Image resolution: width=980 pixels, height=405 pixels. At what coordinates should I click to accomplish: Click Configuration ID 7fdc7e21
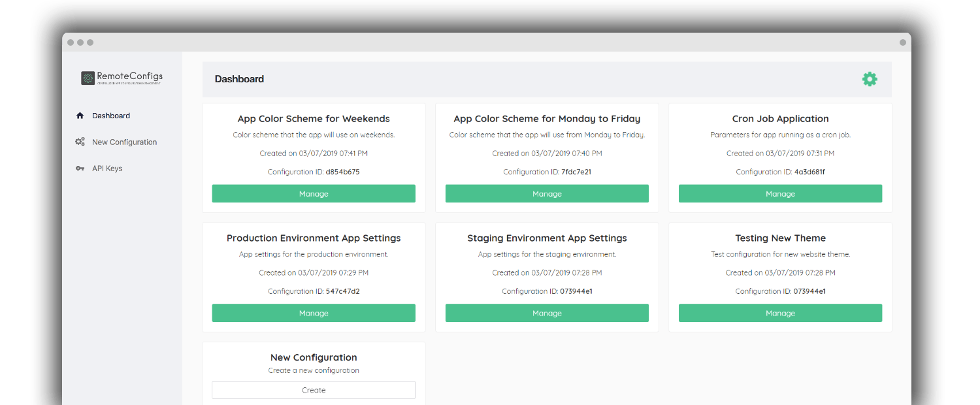(x=547, y=172)
